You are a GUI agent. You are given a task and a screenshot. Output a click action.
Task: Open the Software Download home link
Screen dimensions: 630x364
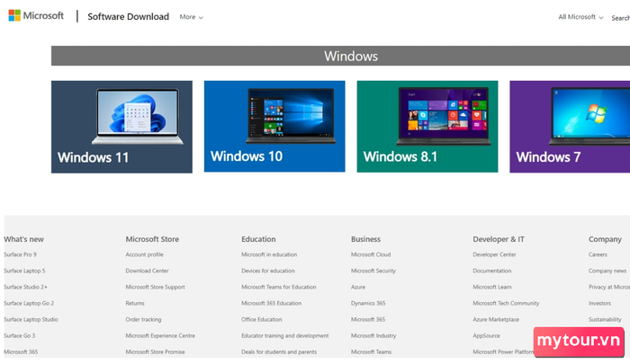[128, 16]
